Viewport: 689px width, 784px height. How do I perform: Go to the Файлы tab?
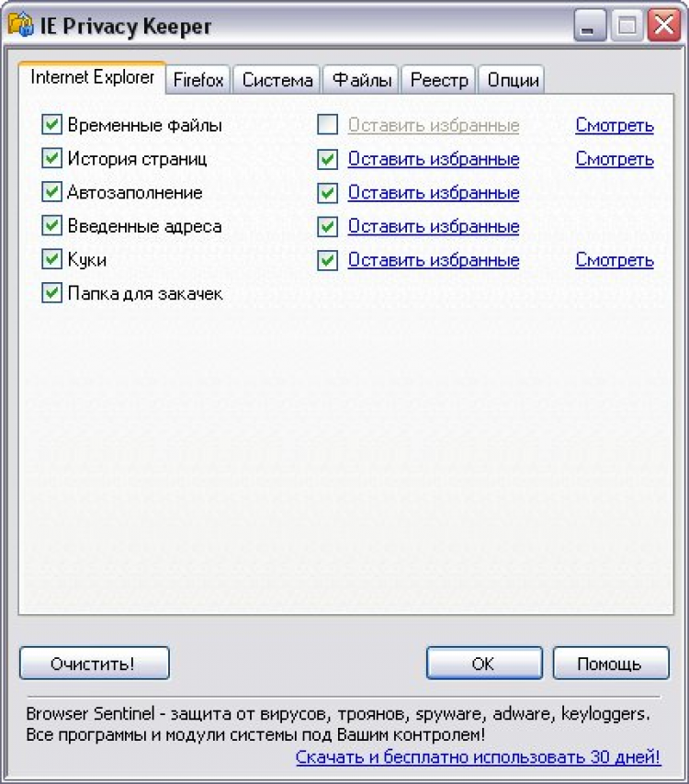tap(362, 80)
